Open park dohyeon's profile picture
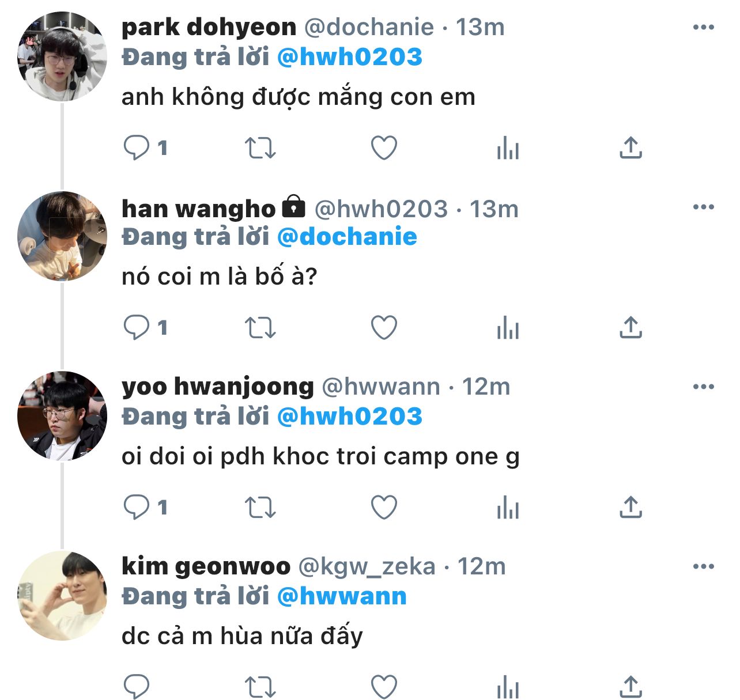 point(62,56)
